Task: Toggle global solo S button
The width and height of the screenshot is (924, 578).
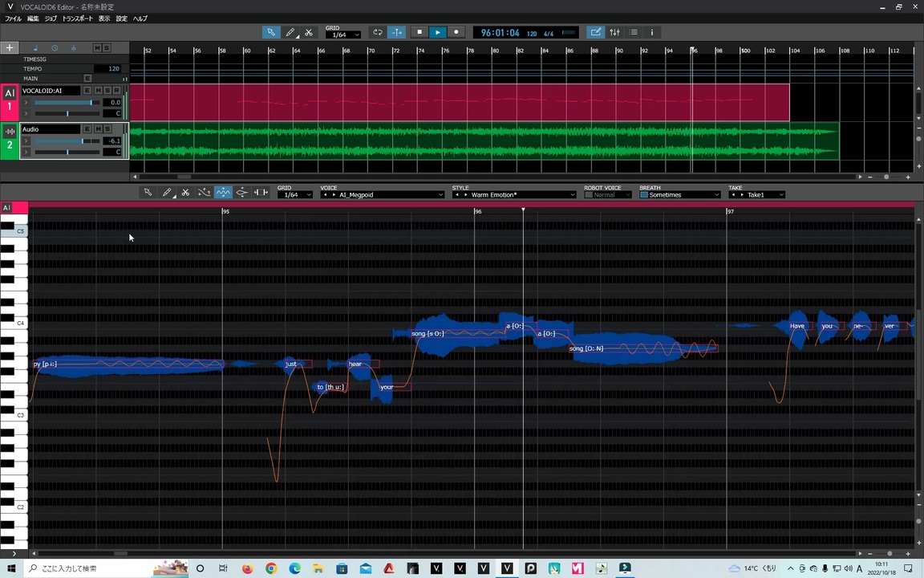Action: [x=106, y=48]
